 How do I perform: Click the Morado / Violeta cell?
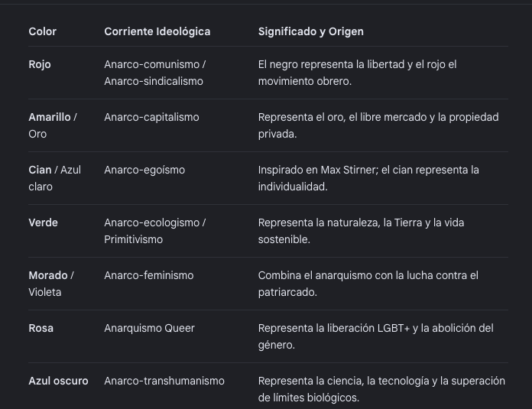point(51,284)
